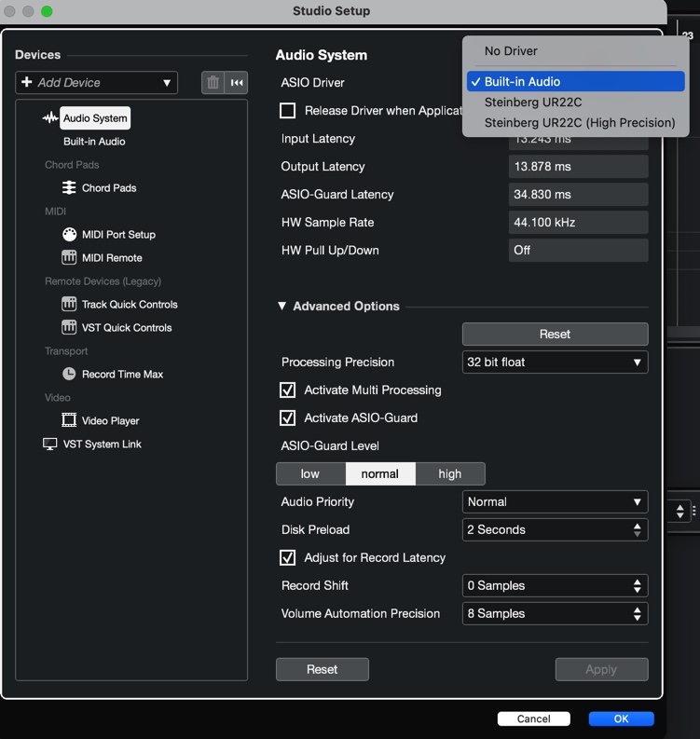Confirm with the OK button
Image resolution: width=700 pixels, height=739 pixels.
pyautogui.click(x=622, y=718)
